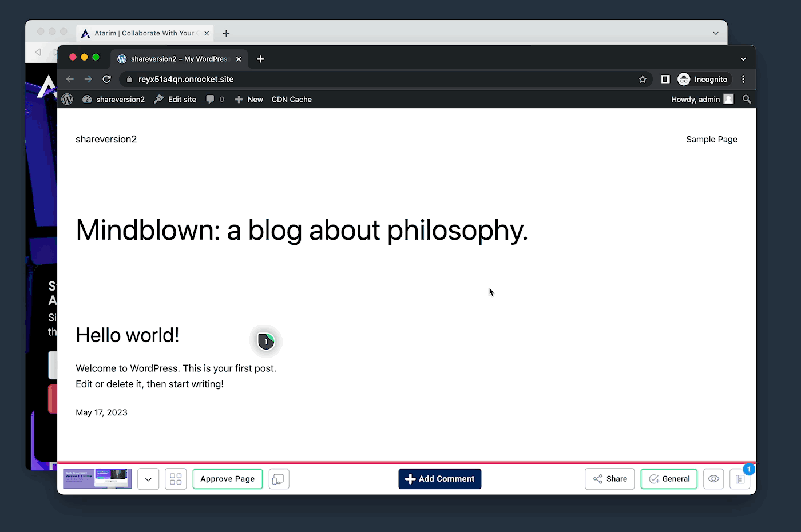This screenshot has width=801, height=532.
Task: Open the New menu in admin bar
Action: coord(249,100)
